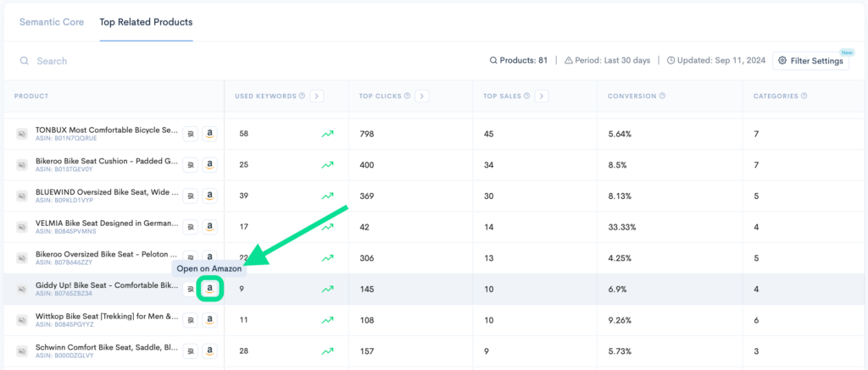
Task: Expand the Top Clicks column
Action: (x=422, y=96)
